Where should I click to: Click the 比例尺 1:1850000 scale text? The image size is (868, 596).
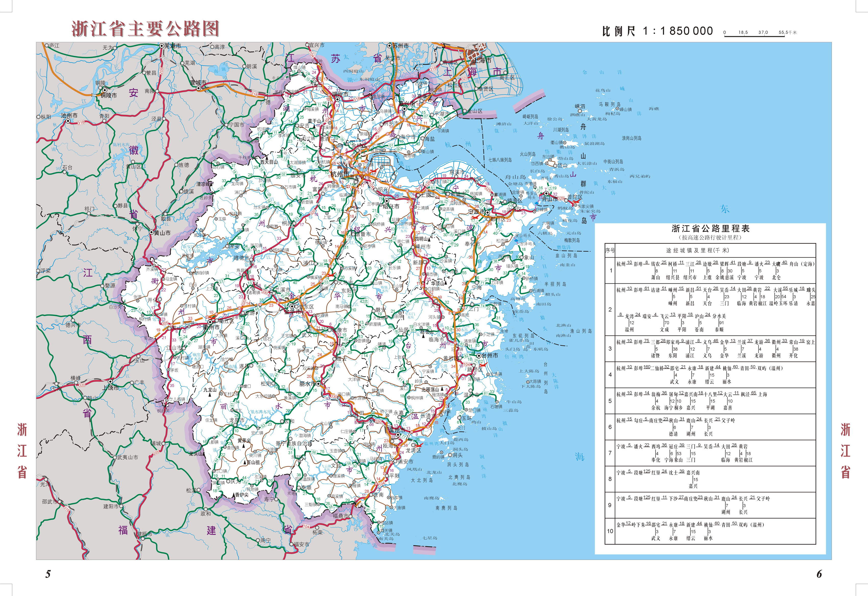pos(658,31)
